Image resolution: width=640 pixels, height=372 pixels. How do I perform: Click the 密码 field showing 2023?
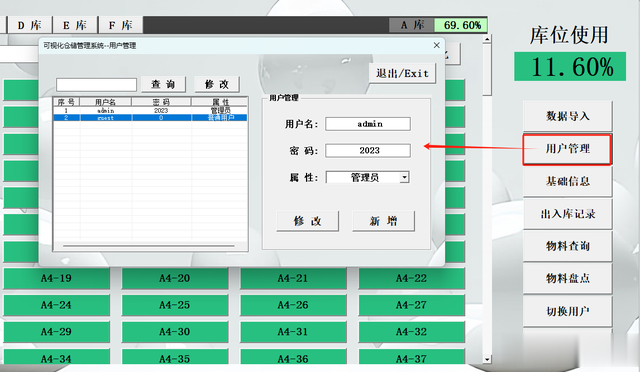point(368,151)
